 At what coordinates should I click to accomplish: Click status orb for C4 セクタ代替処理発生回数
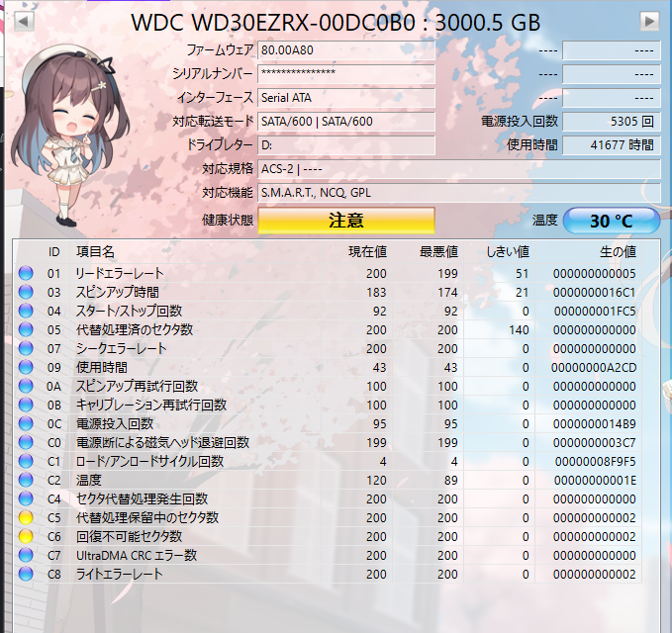click(x=26, y=498)
